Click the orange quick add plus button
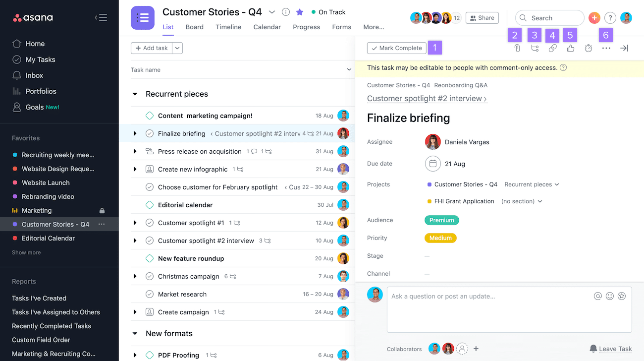This screenshot has height=361, width=644. pyautogui.click(x=594, y=18)
